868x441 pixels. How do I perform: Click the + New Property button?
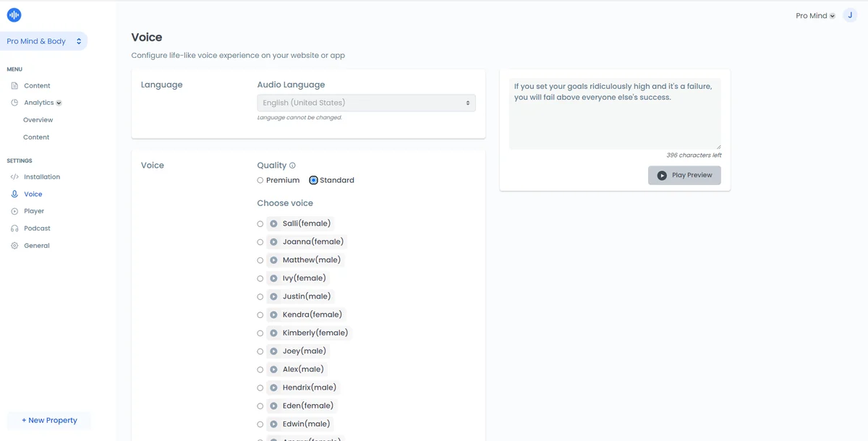(49, 420)
